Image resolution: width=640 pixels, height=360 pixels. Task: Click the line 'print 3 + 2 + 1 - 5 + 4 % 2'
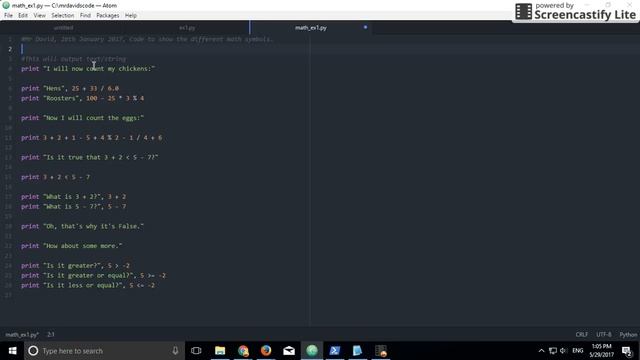91,138
